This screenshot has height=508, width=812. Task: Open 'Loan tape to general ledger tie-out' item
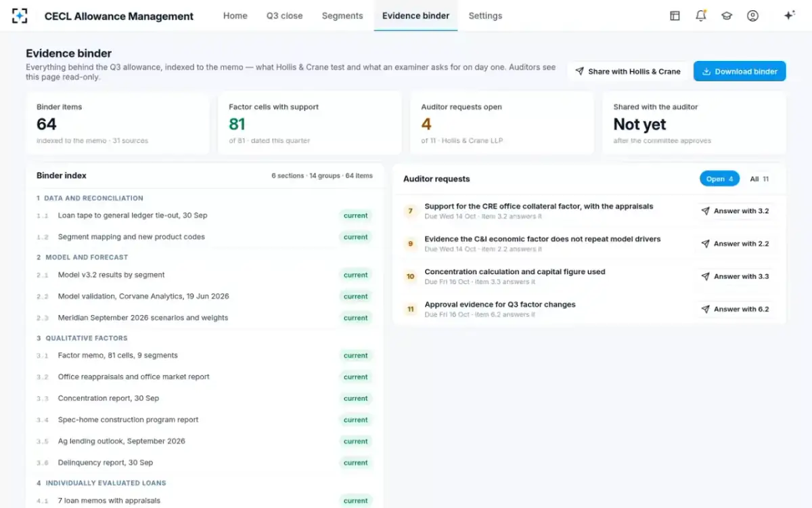tap(204, 215)
